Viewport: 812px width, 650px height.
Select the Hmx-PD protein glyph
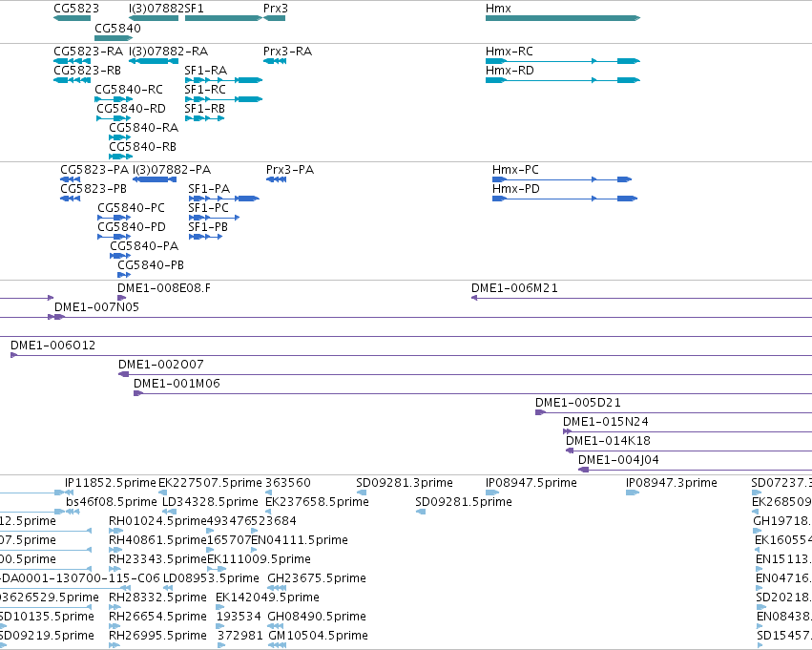click(x=565, y=199)
